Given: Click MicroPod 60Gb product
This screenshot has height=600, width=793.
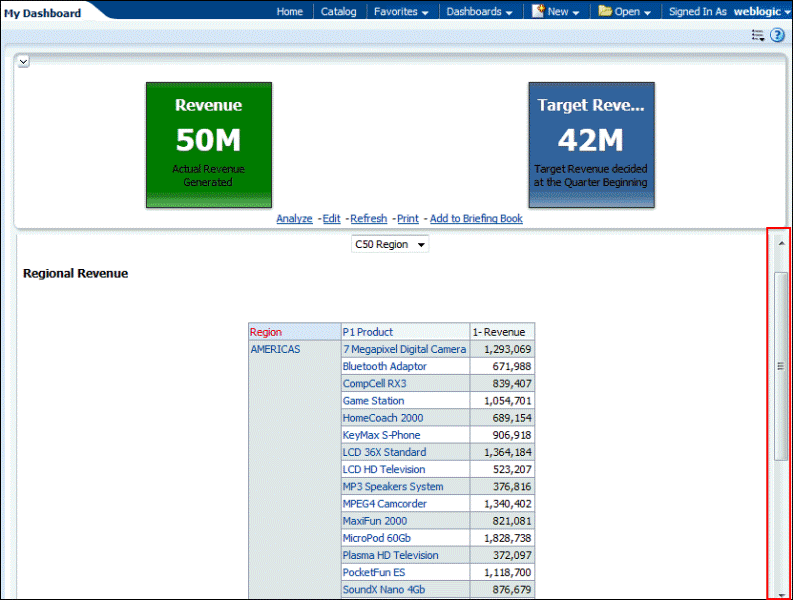Looking at the screenshot, I should (x=377, y=538).
